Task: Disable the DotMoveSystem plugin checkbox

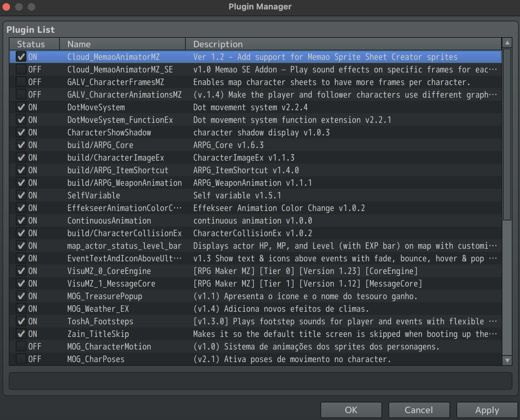Action: tap(21, 107)
